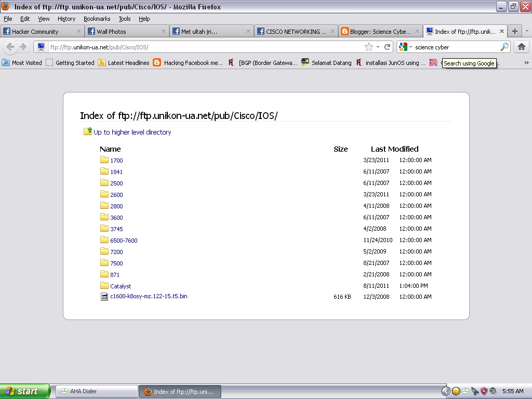Image resolution: width=532 pixels, height=399 pixels.
Task: Open the View menu
Action: coord(44,19)
